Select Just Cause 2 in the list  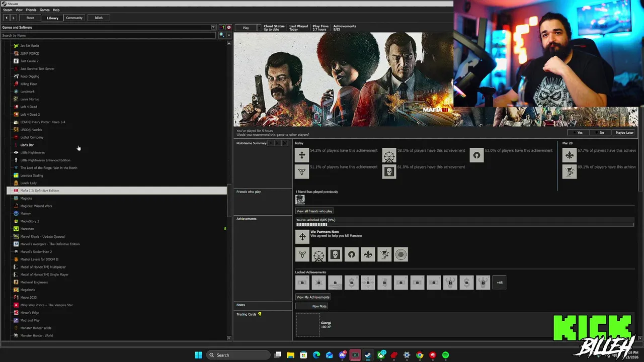[x=29, y=61]
